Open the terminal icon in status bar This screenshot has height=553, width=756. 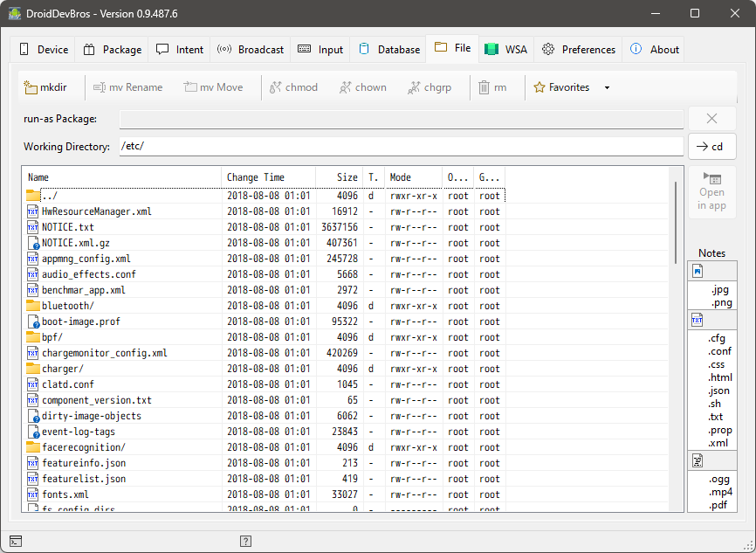click(16, 541)
